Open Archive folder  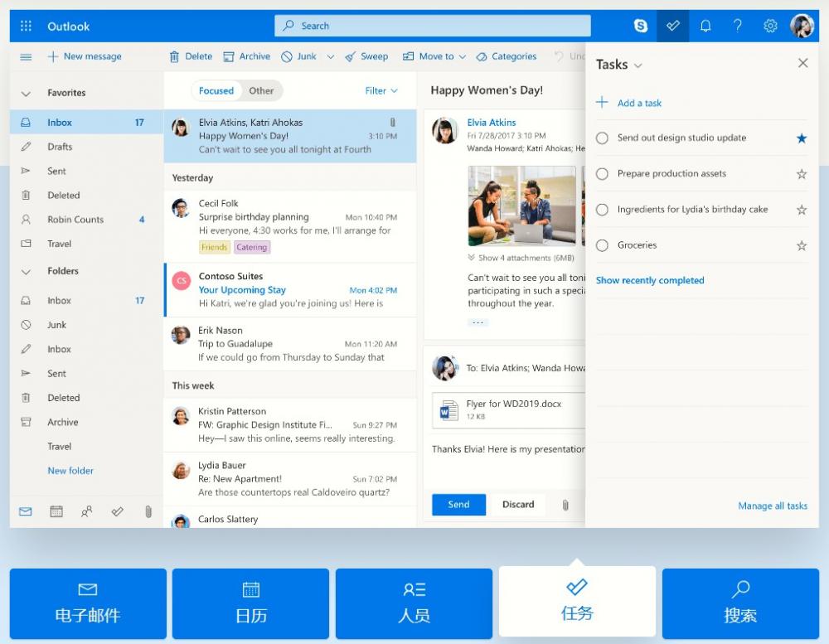coord(87,423)
